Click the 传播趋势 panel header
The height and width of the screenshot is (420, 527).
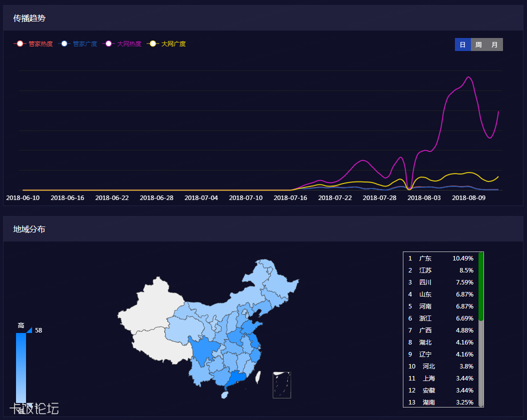(x=29, y=18)
